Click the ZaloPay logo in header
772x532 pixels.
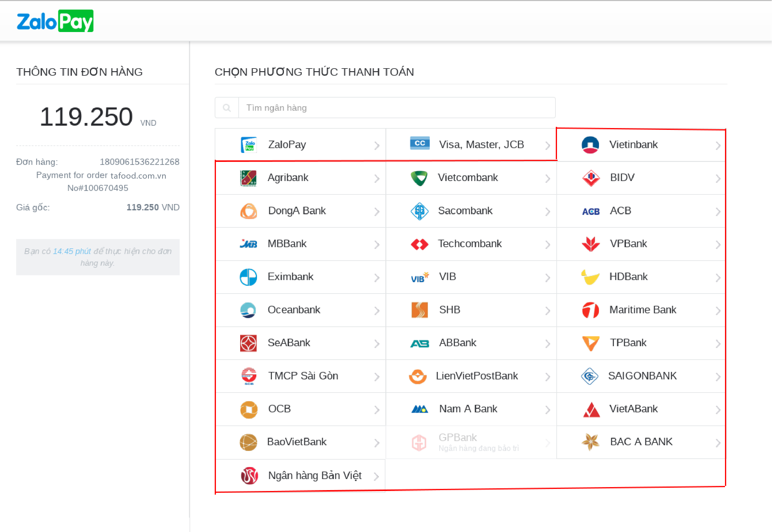55,21
